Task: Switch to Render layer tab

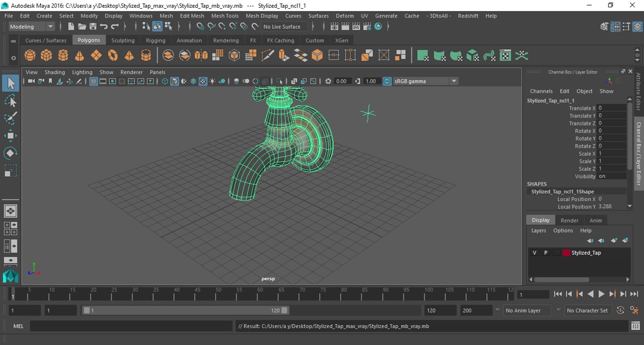Action: tap(570, 220)
